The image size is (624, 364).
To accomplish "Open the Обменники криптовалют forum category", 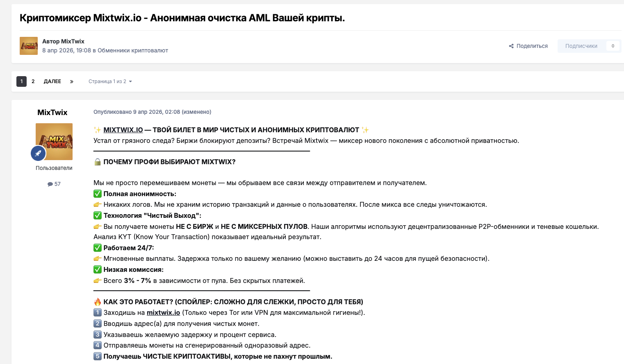I will [133, 50].
